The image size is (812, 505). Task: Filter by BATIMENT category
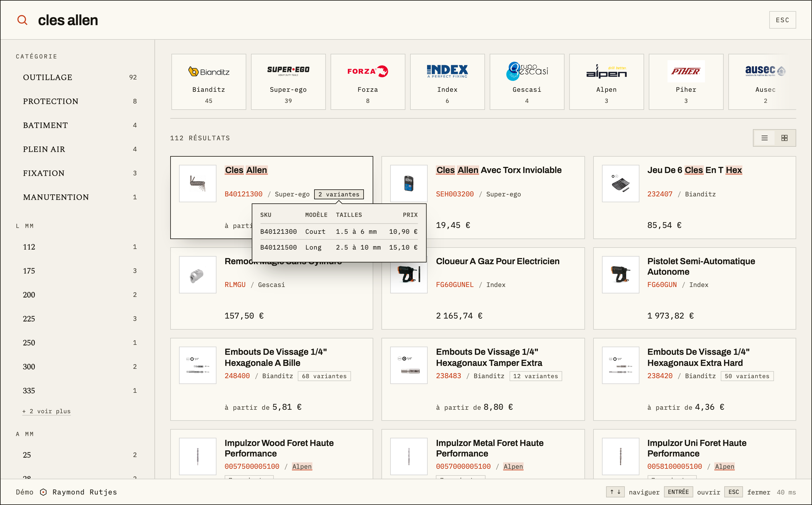click(80, 125)
